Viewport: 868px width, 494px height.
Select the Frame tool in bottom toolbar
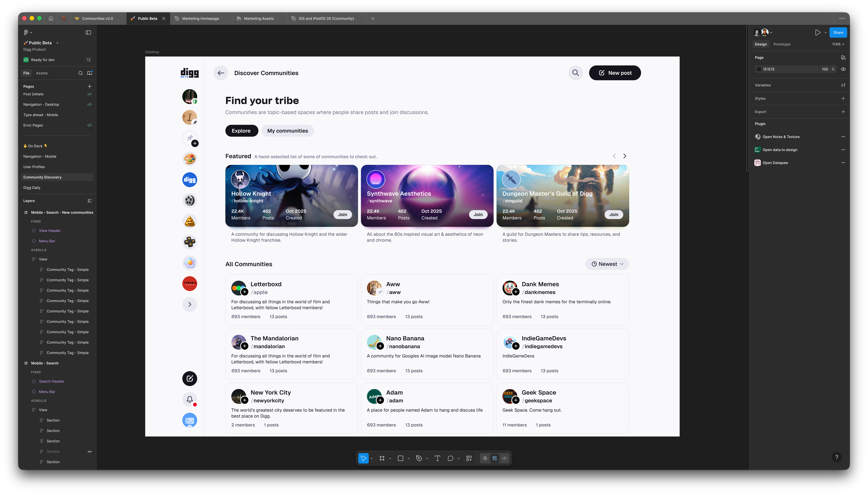[382, 458]
